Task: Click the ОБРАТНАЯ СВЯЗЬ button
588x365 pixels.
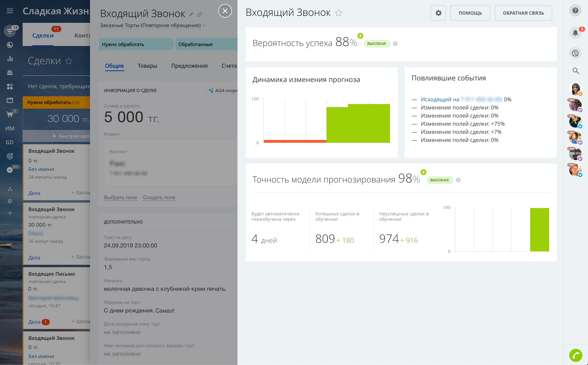Action: pos(523,13)
